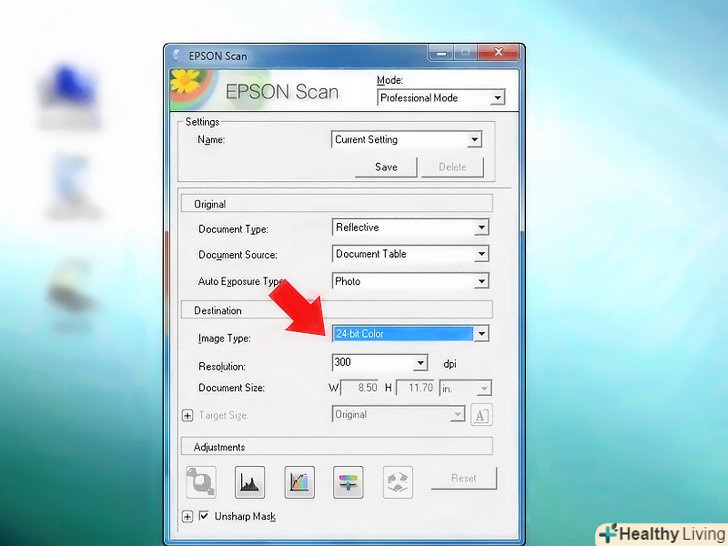The image size is (728, 546).
Task: Click the document width field 8.50
Action: click(360, 388)
